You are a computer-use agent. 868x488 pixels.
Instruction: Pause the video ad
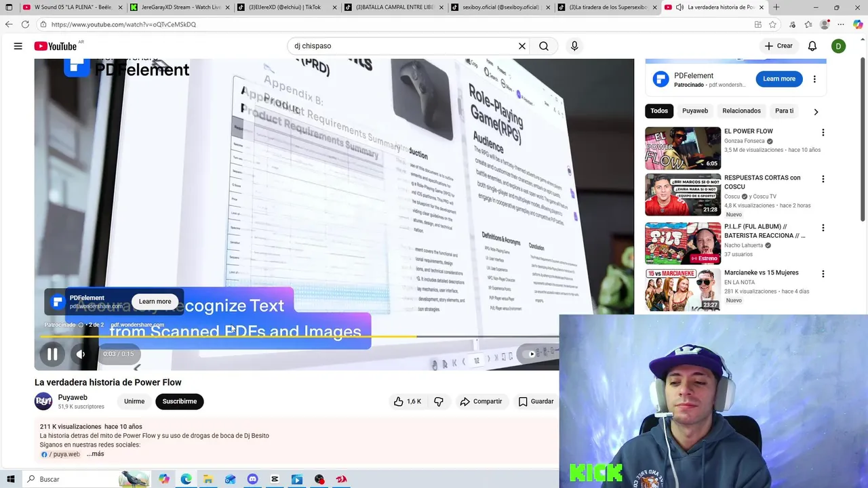click(x=52, y=354)
